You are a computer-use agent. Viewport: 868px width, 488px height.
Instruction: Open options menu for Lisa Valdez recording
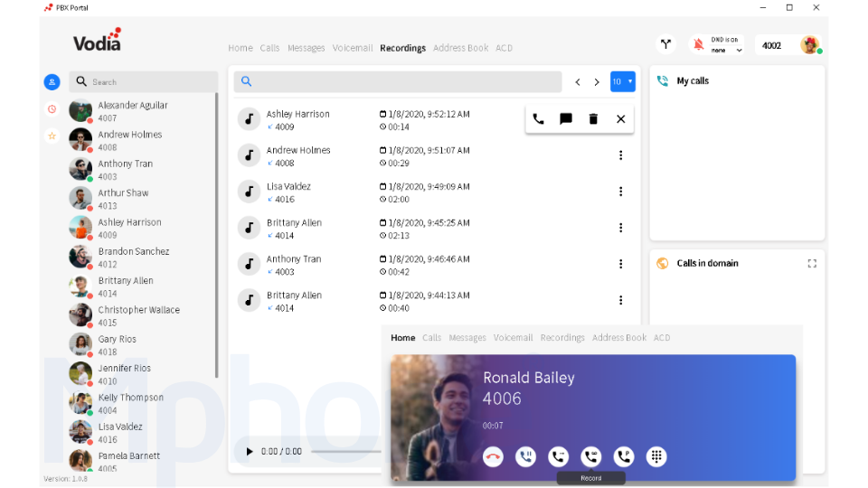click(x=620, y=192)
